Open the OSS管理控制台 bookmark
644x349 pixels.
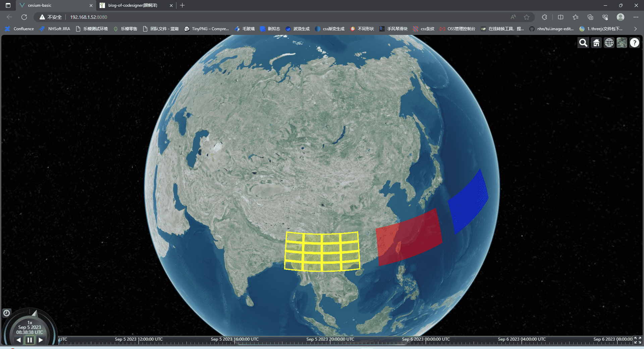pos(458,29)
